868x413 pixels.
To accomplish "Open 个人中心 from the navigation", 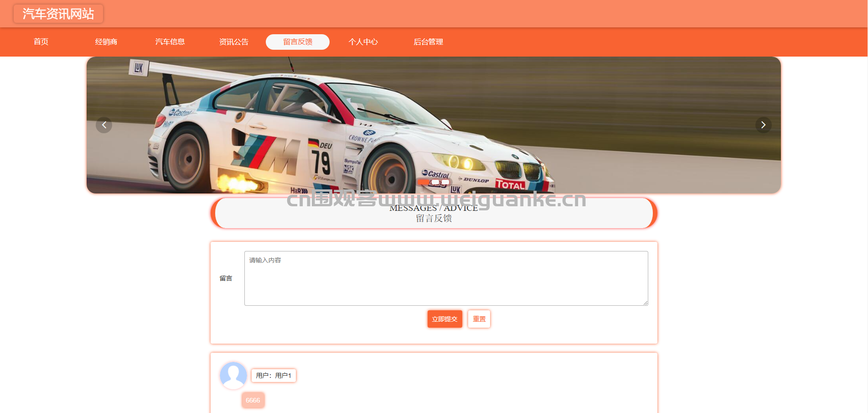I will click(363, 42).
